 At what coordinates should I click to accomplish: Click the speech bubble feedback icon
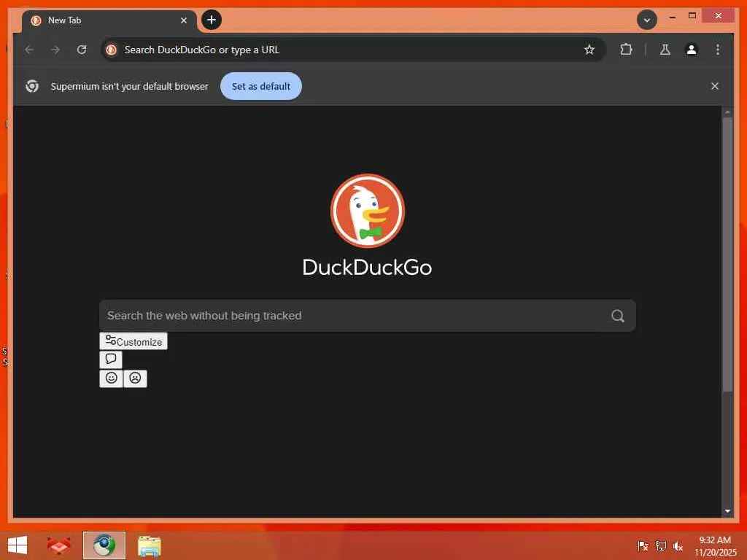pos(111,359)
